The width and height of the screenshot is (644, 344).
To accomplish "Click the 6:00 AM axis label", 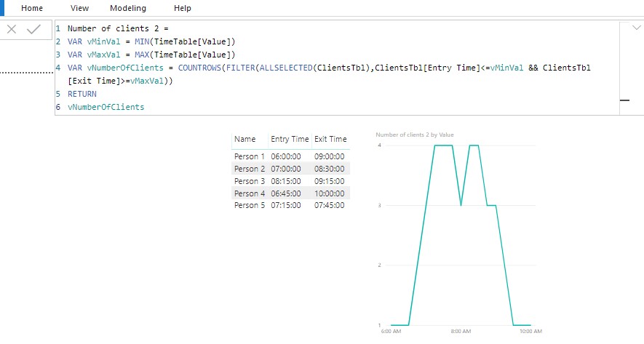I will [x=391, y=332].
